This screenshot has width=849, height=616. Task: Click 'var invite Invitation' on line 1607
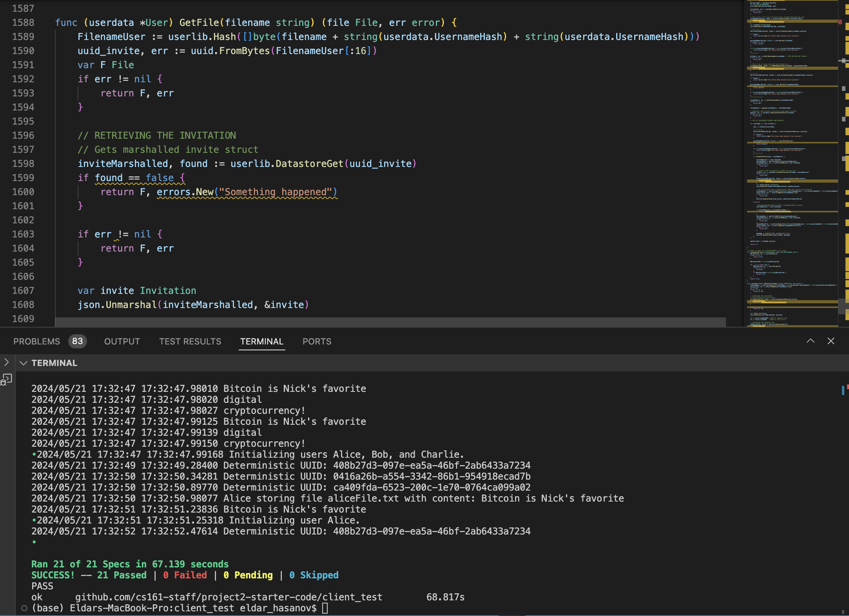click(x=137, y=291)
